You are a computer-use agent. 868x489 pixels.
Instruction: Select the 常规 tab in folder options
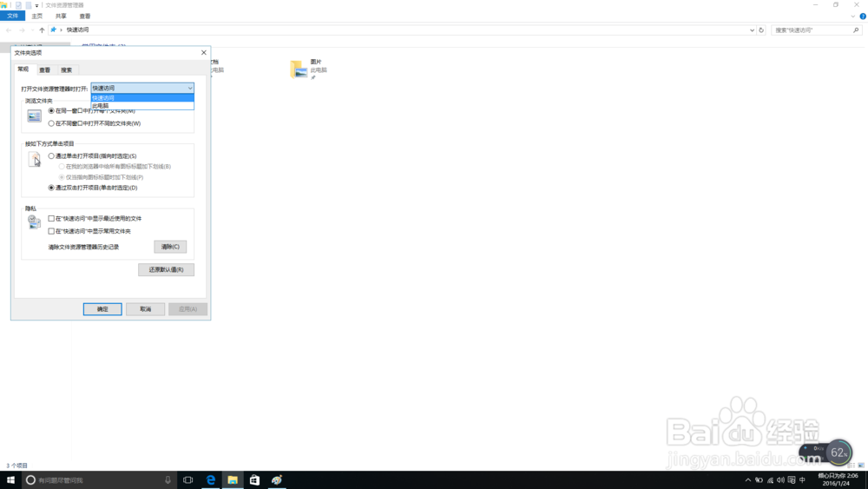point(23,69)
